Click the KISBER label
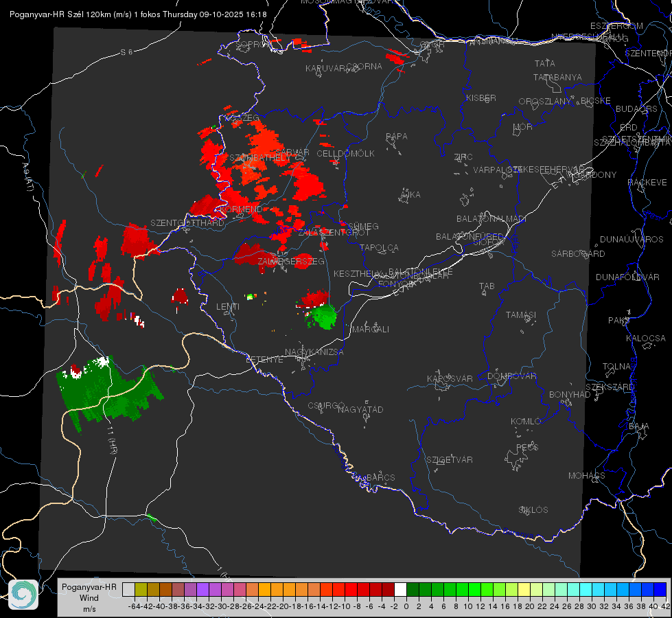 (x=481, y=98)
